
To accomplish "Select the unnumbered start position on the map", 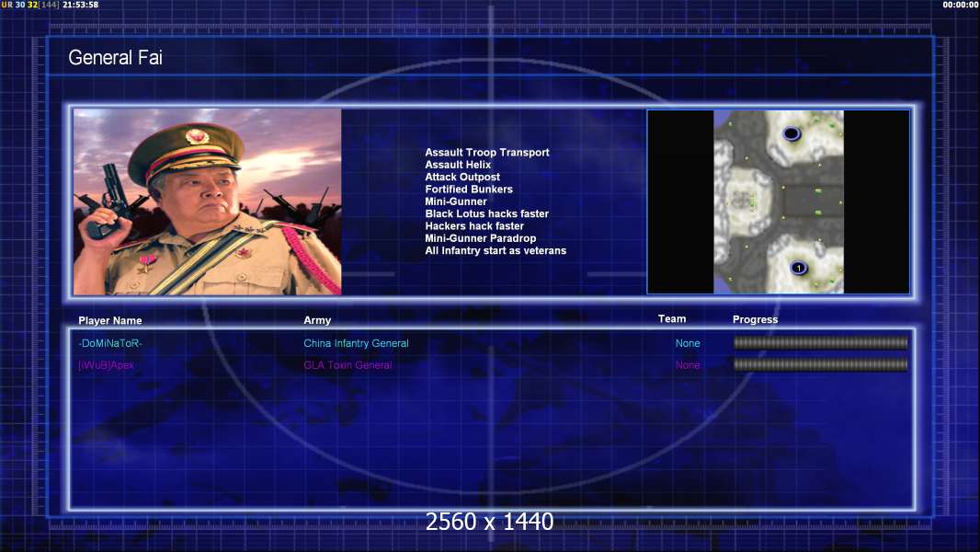I will point(792,133).
